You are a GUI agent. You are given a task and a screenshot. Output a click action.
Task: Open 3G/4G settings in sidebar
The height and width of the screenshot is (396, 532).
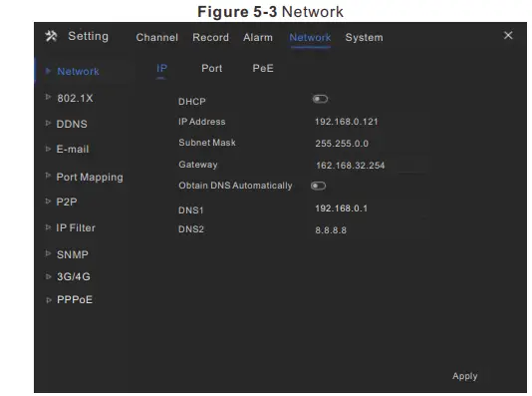click(74, 276)
